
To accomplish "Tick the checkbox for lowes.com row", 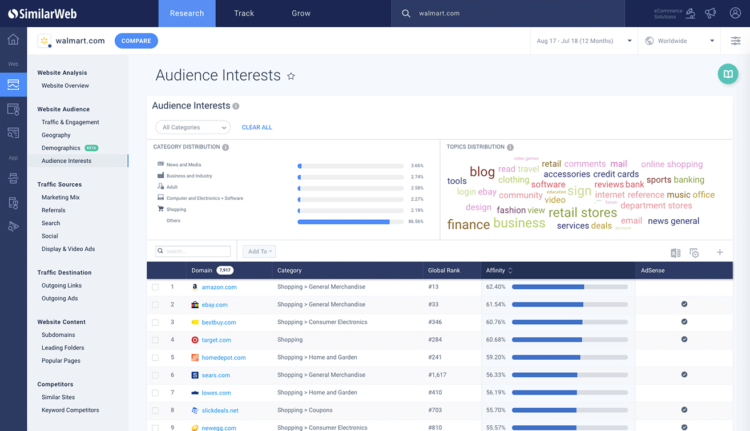I will [155, 393].
